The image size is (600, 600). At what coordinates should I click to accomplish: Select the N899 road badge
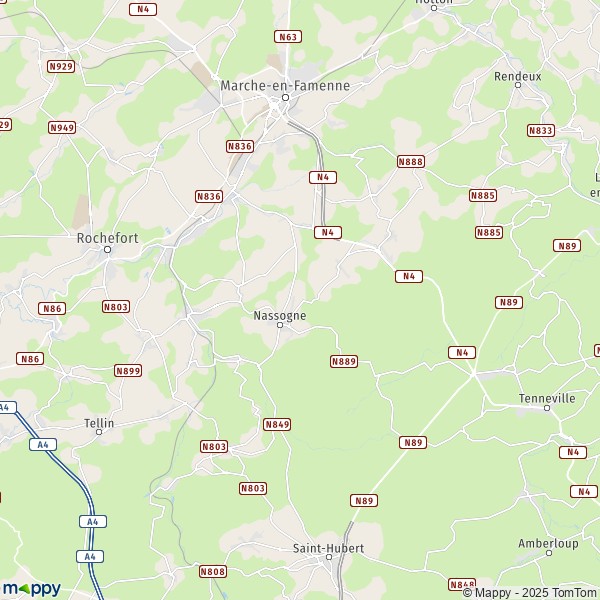128,371
